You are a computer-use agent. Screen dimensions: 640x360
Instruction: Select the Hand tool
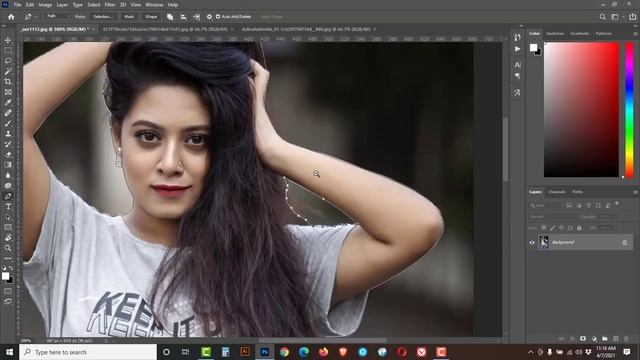8,238
